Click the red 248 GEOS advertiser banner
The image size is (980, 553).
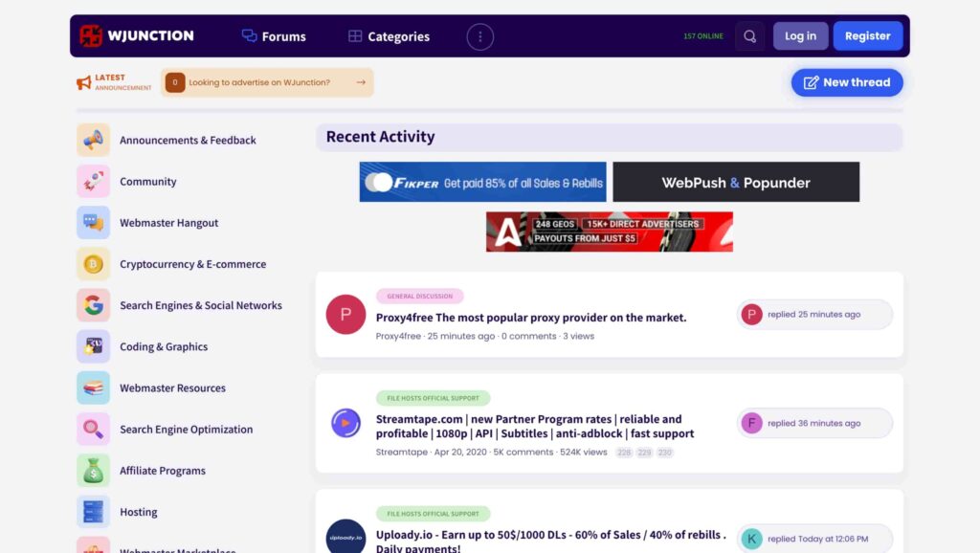610,232
